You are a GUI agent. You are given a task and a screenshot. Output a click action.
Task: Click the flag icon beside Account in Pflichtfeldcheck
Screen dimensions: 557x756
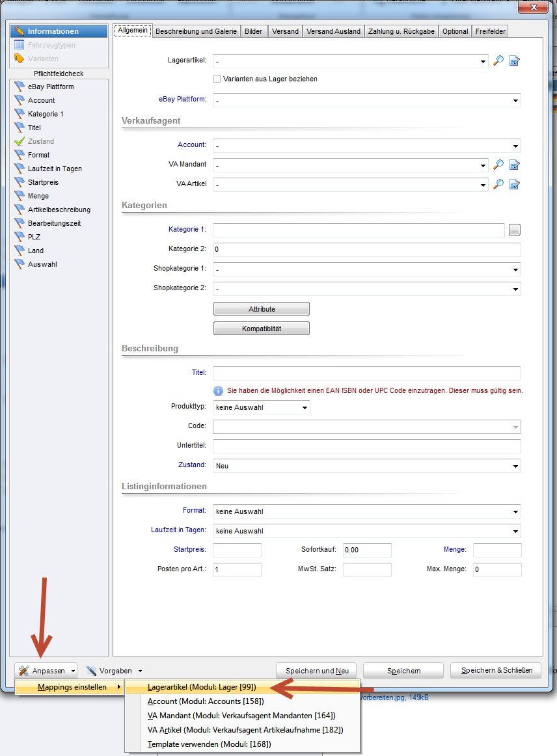(x=20, y=100)
